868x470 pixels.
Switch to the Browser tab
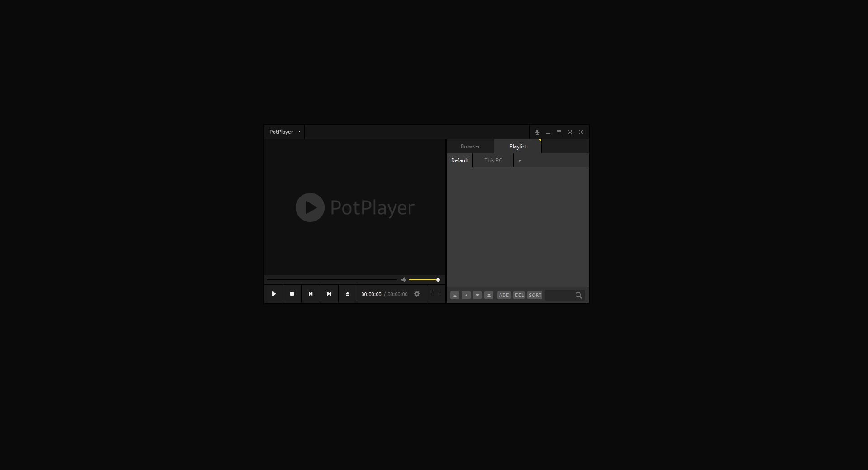(470, 146)
